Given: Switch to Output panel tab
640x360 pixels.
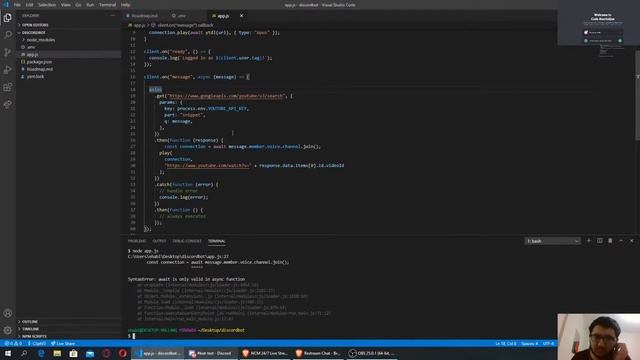Looking at the screenshot, I should click(x=159, y=241).
